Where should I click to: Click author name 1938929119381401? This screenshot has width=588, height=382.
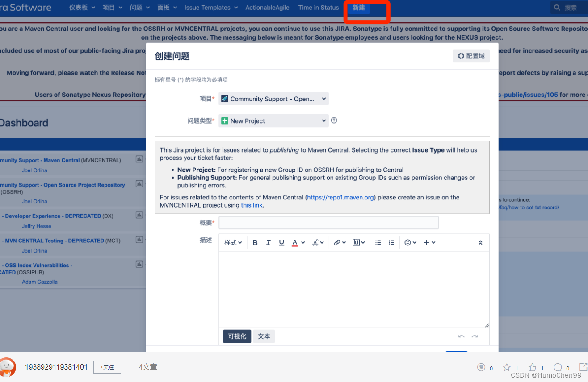click(x=56, y=367)
